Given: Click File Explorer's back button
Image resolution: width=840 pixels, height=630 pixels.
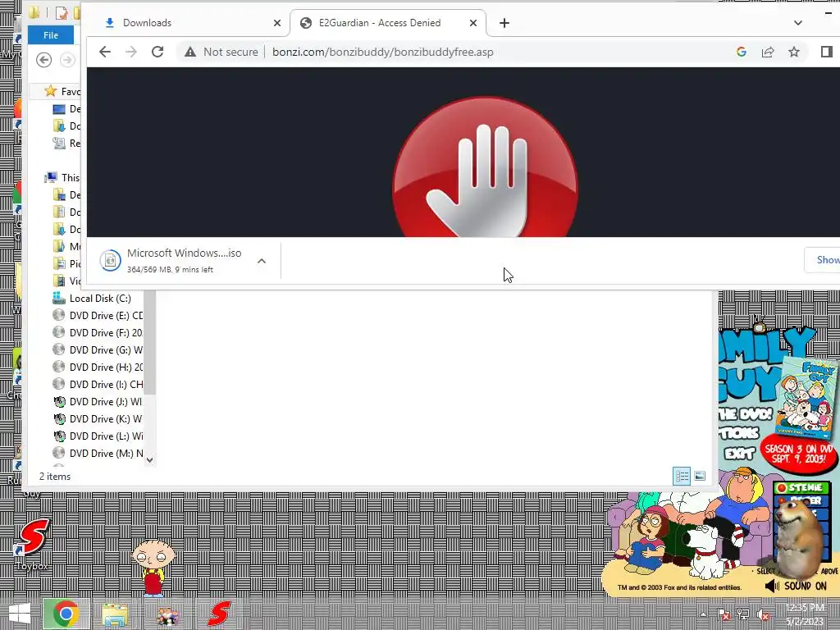Looking at the screenshot, I should pos(44,59).
